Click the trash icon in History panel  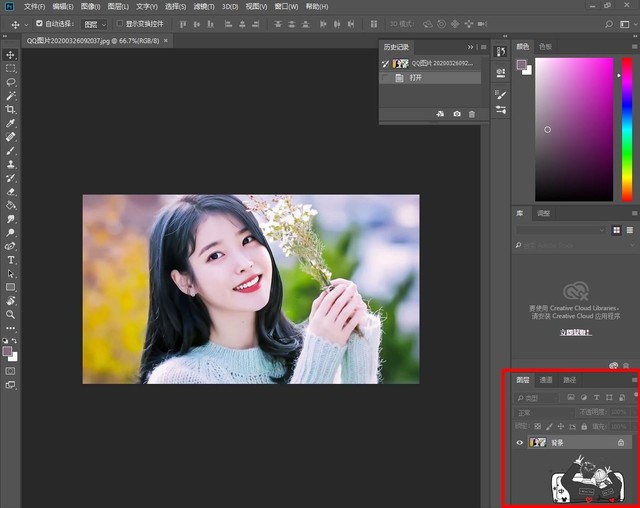tap(472, 115)
